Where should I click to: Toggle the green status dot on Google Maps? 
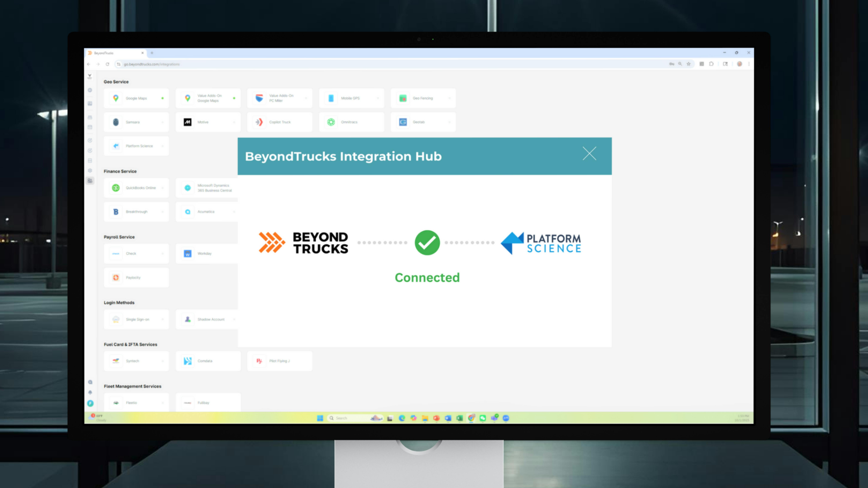163,98
